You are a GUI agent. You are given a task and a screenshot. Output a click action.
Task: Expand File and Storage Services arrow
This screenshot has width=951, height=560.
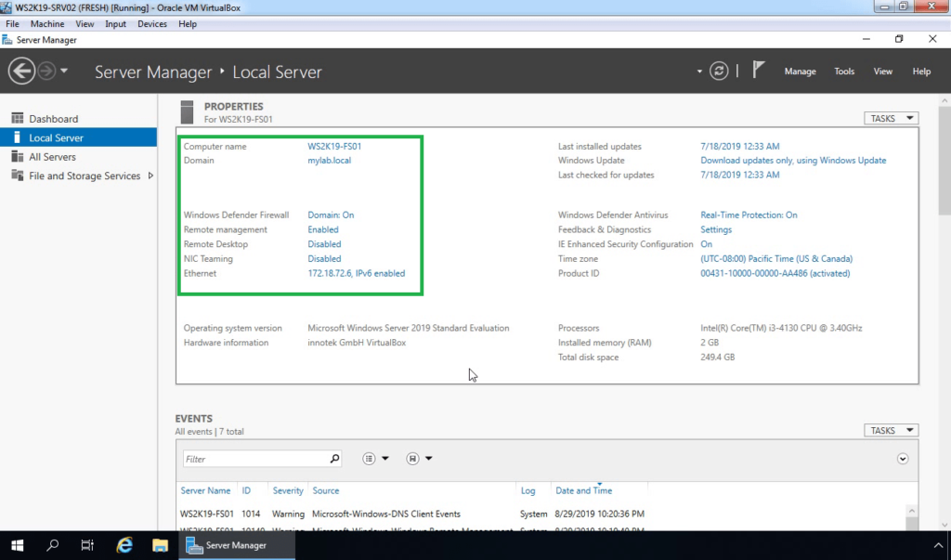coord(150,176)
